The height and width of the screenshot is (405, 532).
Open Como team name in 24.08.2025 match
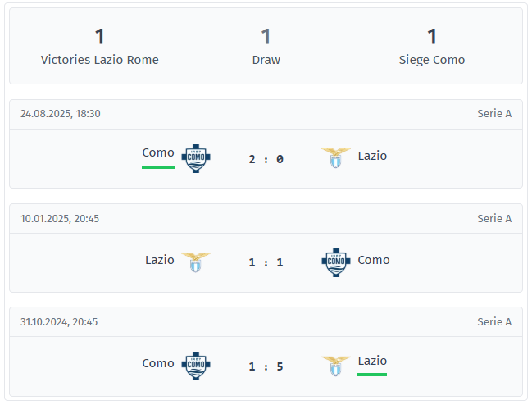click(158, 152)
